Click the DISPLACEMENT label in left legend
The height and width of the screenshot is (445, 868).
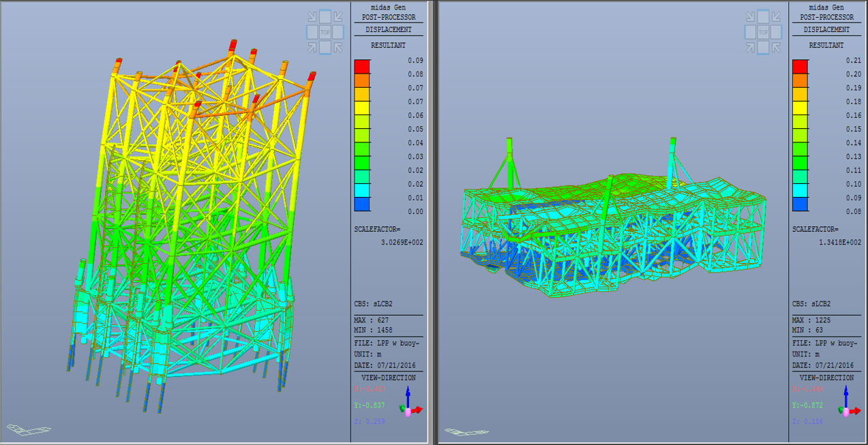[x=388, y=29]
